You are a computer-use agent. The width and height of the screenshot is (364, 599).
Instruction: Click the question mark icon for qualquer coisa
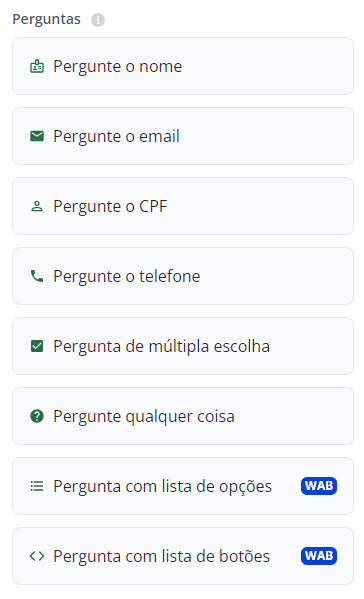37,416
